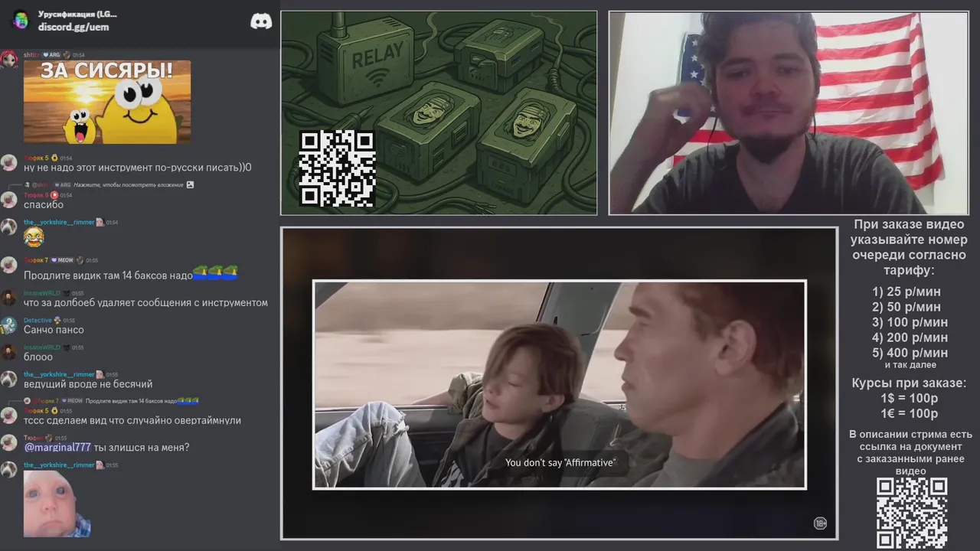Open the discord.gg/uem invite link

73,27
